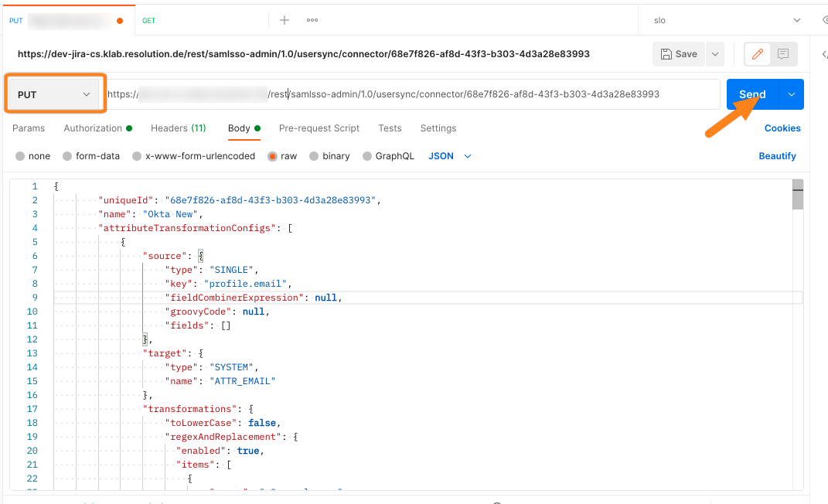Click inside the request URL field
The width and height of the screenshot is (828, 504).
click(387, 94)
